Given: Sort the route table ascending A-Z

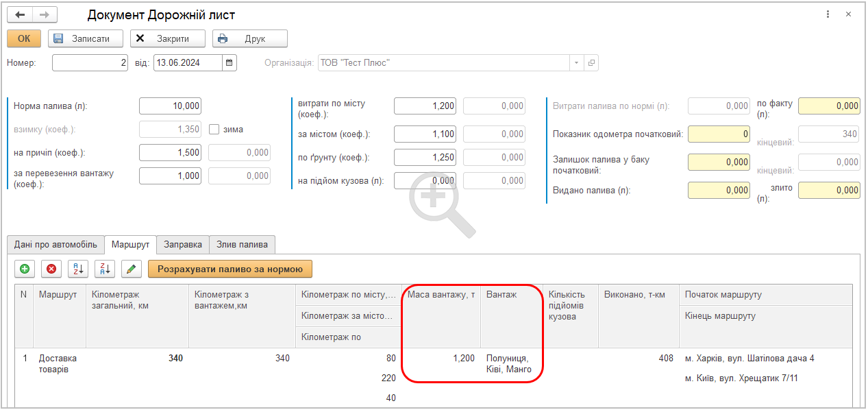Looking at the screenshot, I should click(78, 269).
